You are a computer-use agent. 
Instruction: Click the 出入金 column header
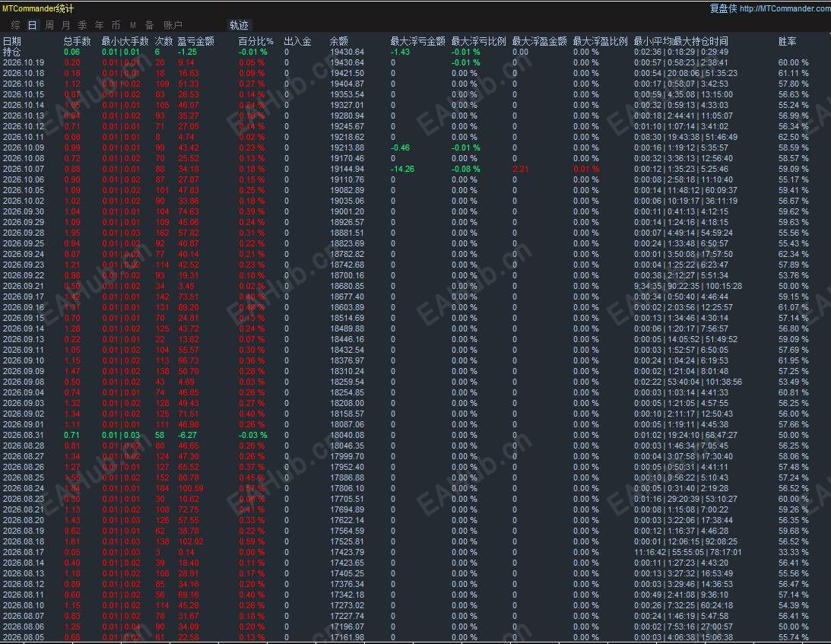click(x=298, y=41)
